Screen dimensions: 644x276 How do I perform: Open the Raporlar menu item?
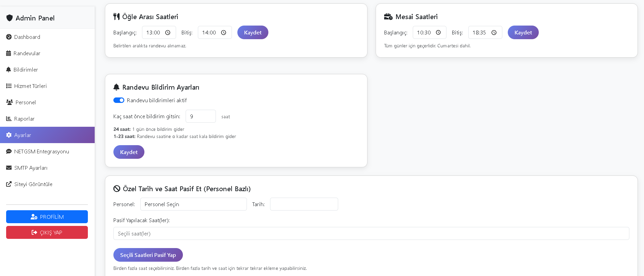coord(24,119)
